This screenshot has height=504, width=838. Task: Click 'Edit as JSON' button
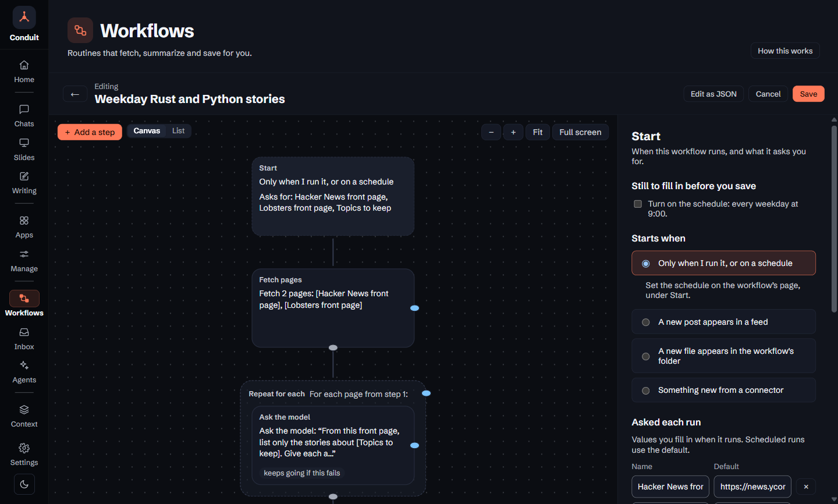[x=713, y=94]
